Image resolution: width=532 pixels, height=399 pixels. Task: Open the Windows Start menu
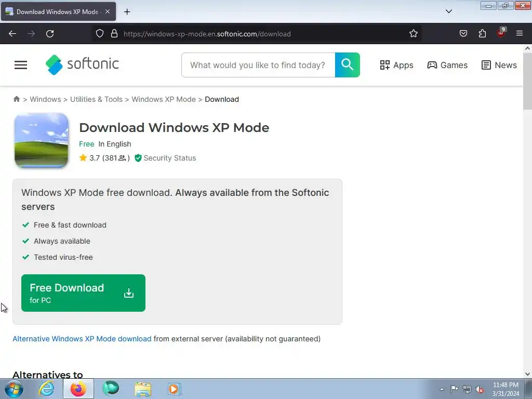point(14,389)
